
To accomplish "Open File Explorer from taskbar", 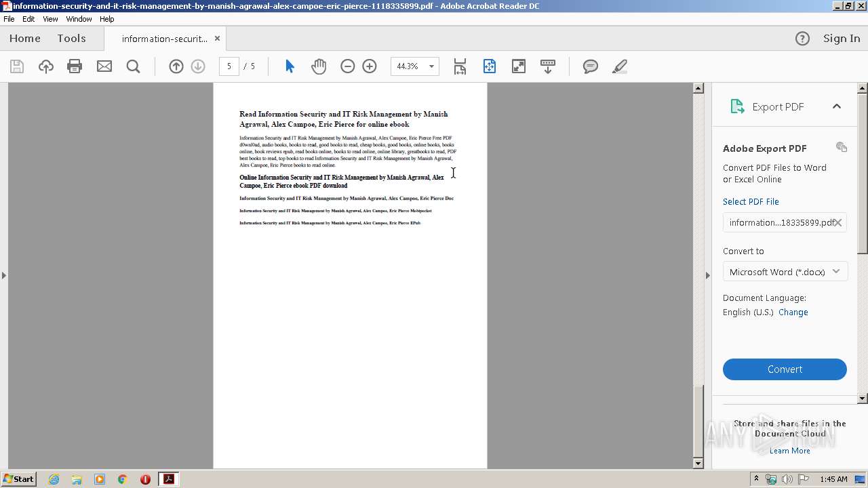I will (x=77, y=479).
